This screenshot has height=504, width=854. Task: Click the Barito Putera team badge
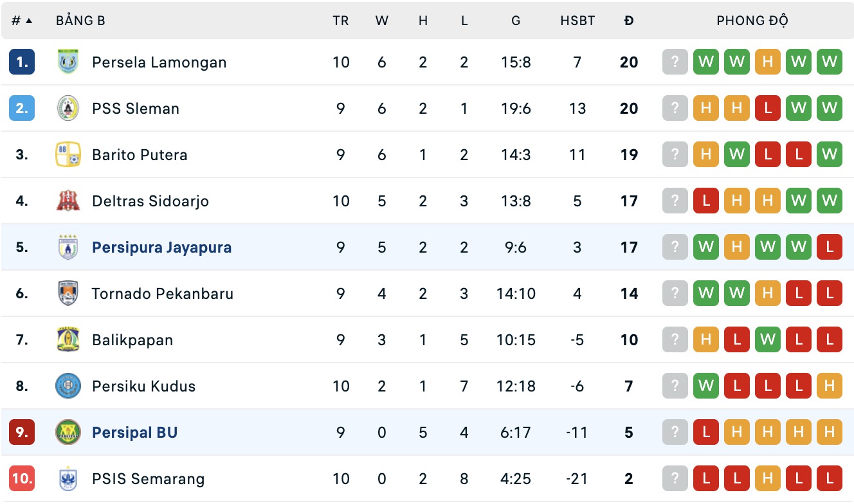pos(68,155)
